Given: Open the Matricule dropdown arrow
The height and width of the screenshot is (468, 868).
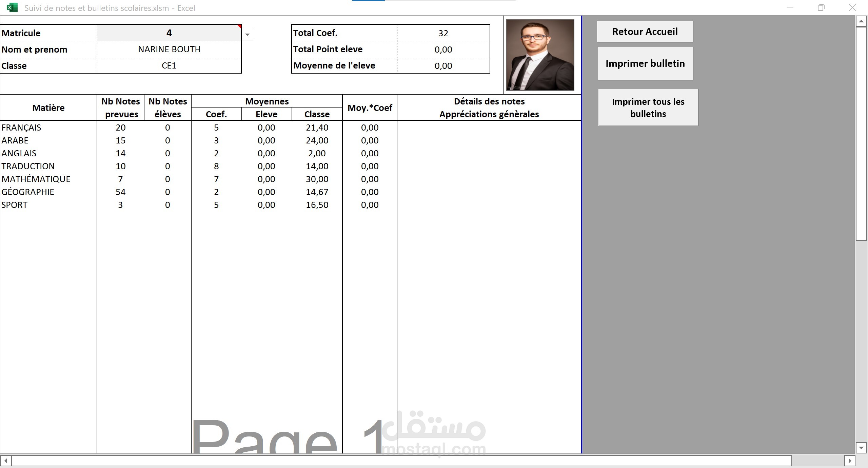Looking at the screenshot, I should click(x=248, y=35).
